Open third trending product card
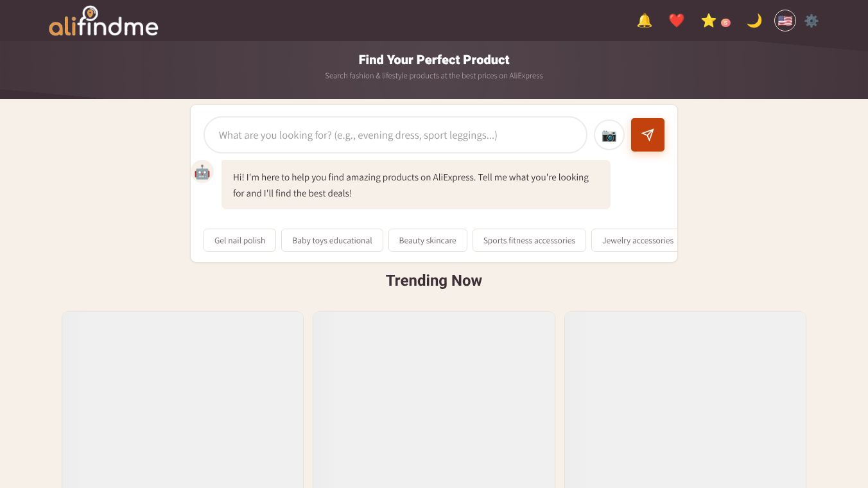 point(685,399)
